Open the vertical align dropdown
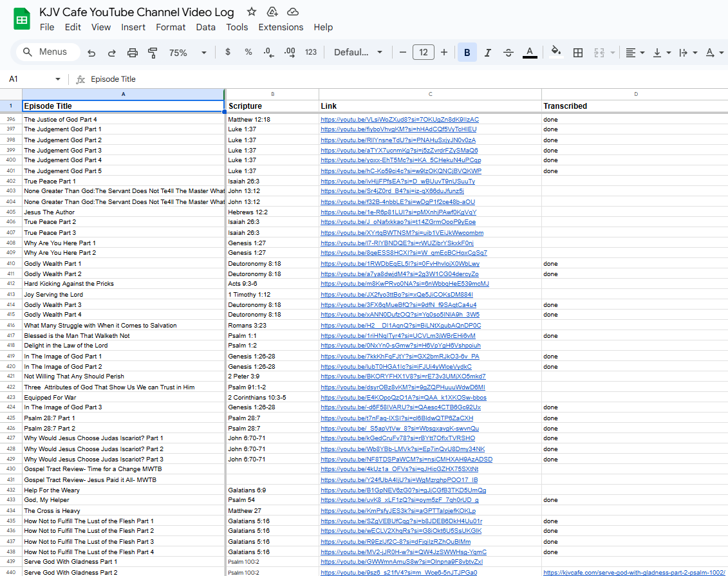 pyautogui.click(x=662, y=52)
